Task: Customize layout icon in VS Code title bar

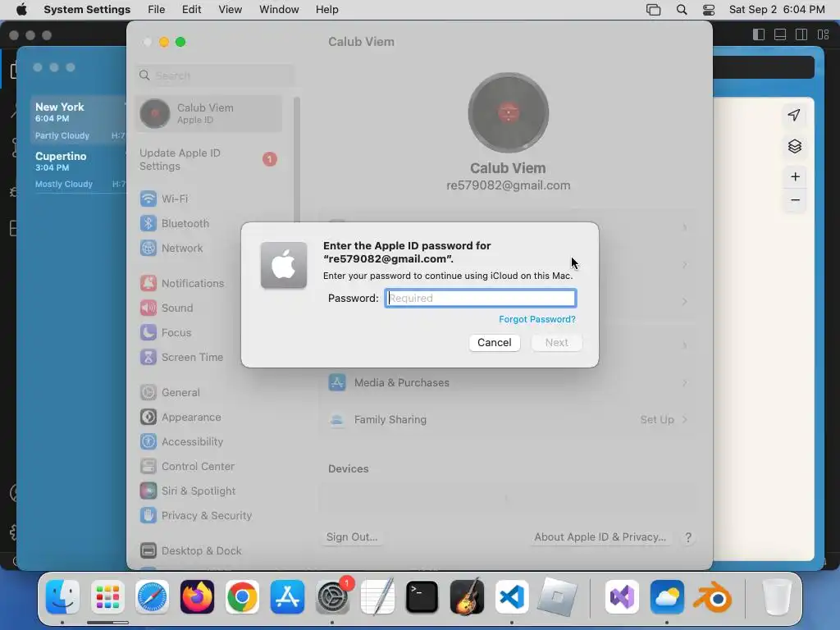Action: [823, 34]
